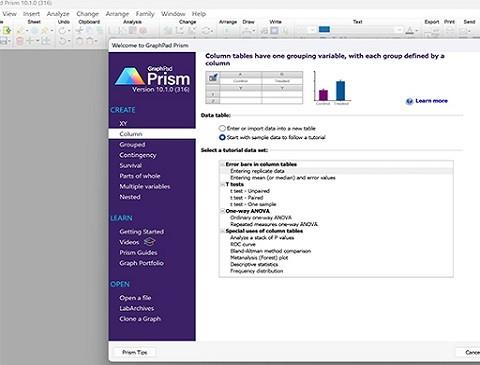Choose Nested table type in sidebar
The width and height of the screenshot is (480, 365).
tap(130, 197)
